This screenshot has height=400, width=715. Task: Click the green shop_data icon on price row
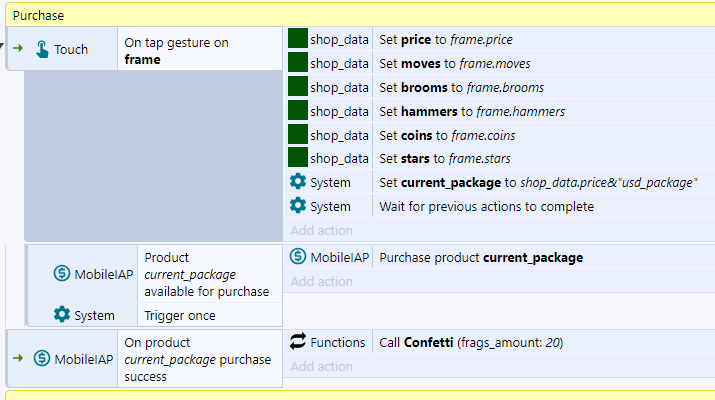click(297, 39)
